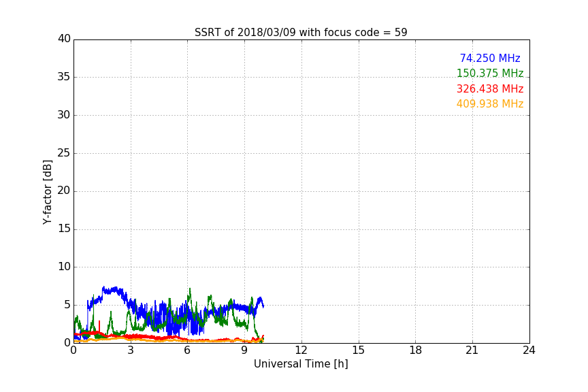Select the orange "409.938 MHz" legend label
The image size is (588, 392).
point(490,104)
